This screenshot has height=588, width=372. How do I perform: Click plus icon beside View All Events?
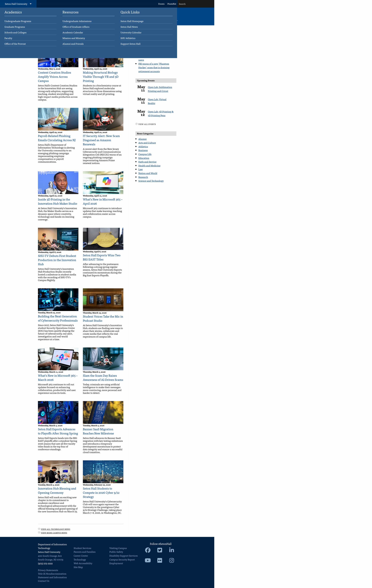[x=136, y=124]
